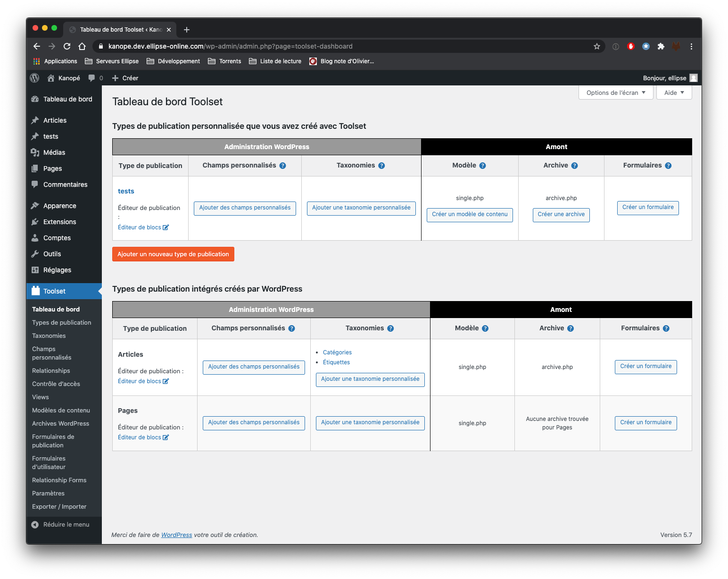Viewport: 728px width, 579px height.
Task: Help icon beside Champs personnalisés, second table
Action: tap(291, 328)
